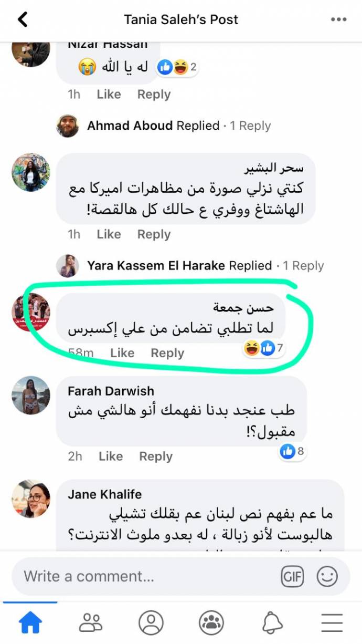The width and height of the screenshot is (362, 644).
Task: Like the سحر البشير comment
Action: tap(109, 234)
